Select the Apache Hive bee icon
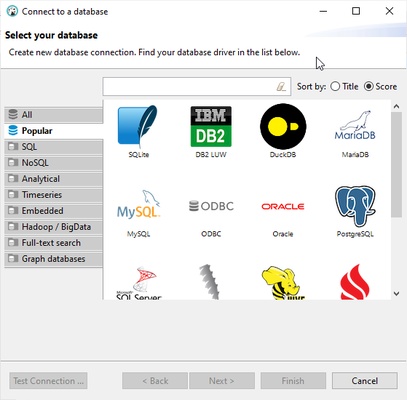 (x=283, y=283)
